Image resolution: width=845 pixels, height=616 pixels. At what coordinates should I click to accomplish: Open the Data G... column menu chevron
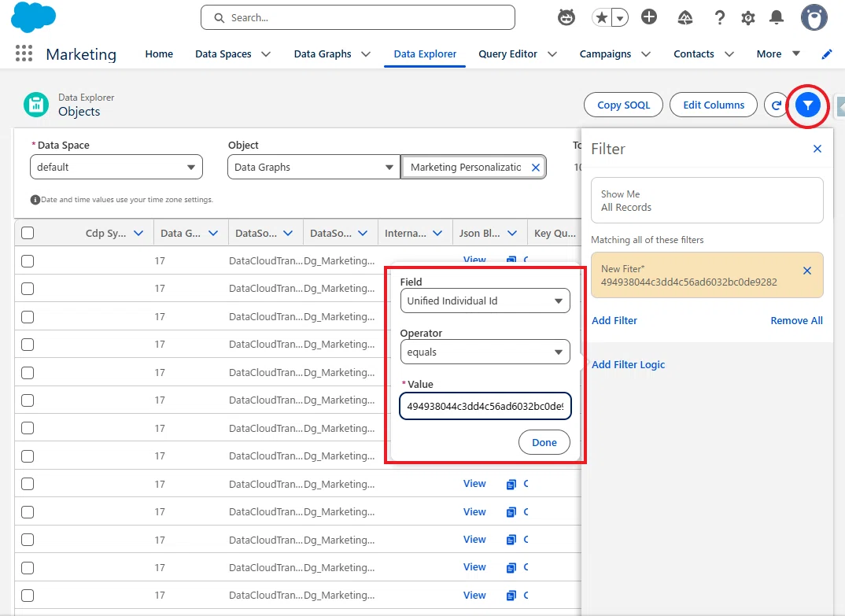click(213, 234)
